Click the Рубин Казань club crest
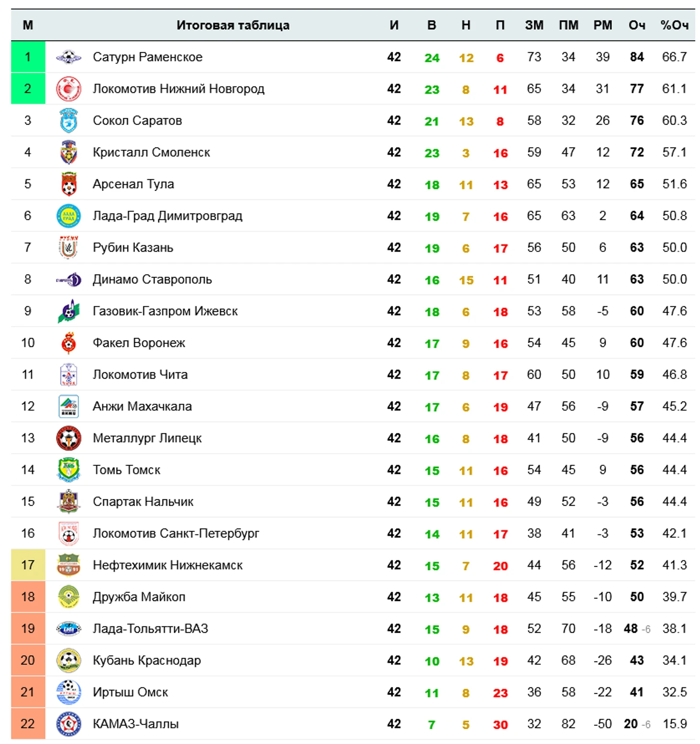Screen dimensions: 700x744 coord(69,248)
